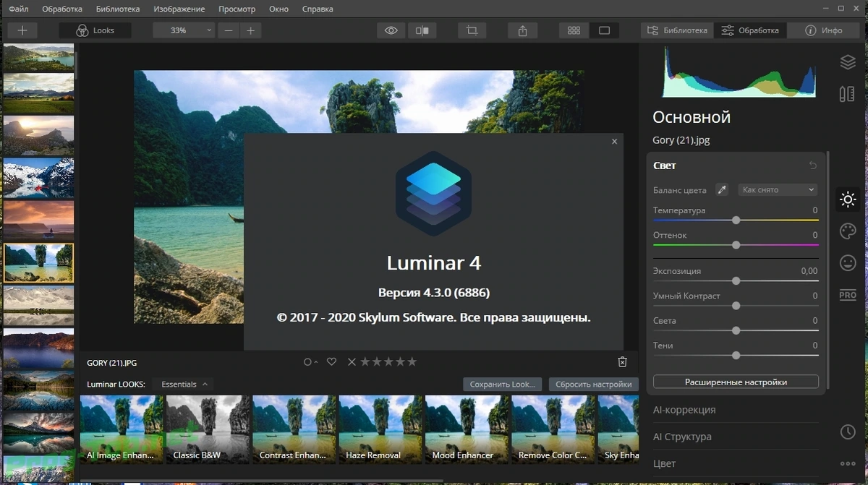This screenshot has height=485, width=868.
Task: Click the Сохранить Look... button
Action: coord(503,385)
